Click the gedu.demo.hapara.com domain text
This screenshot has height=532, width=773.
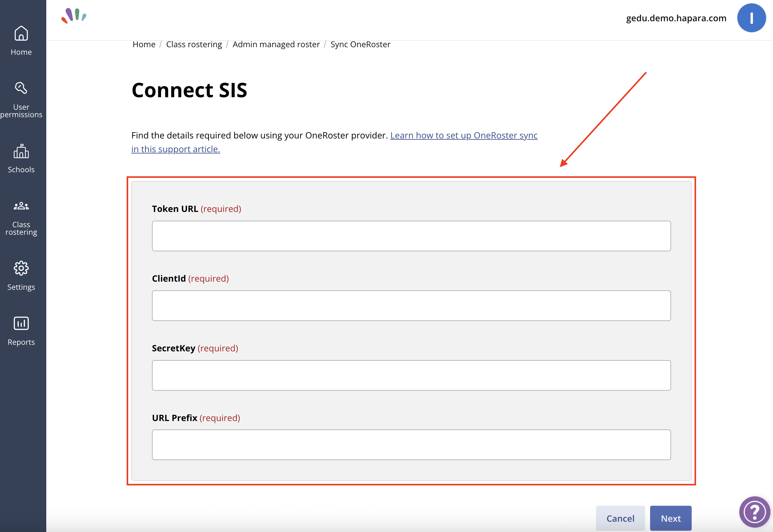676,18
